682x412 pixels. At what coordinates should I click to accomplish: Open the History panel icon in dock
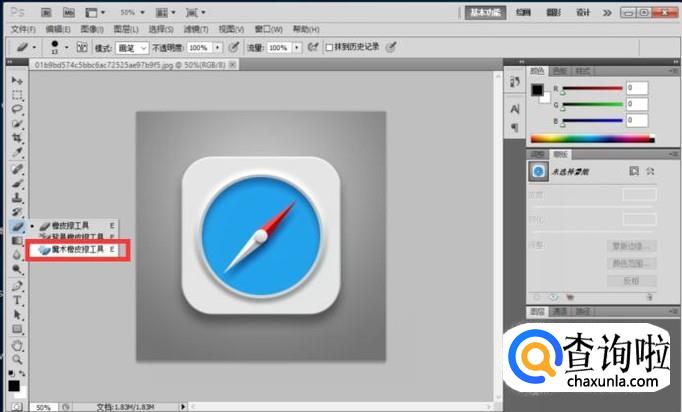tap(515, 82)
